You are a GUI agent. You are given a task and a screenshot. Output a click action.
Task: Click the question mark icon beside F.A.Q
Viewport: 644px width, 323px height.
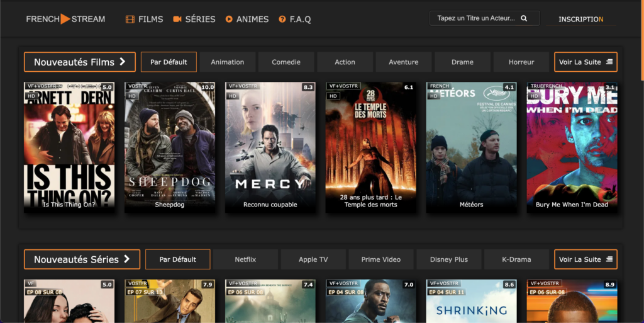point(282,20)
